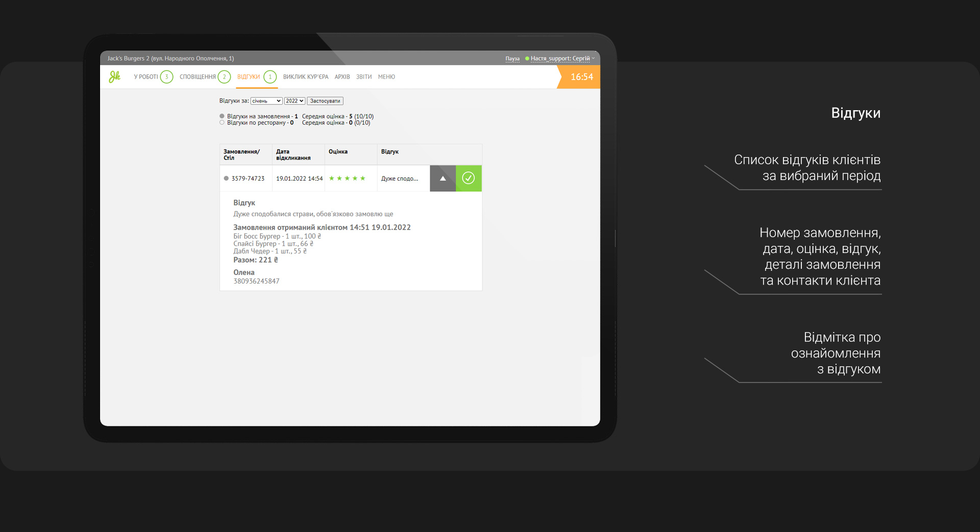Open the month dropdown showing січень
This screenshot has width=980, height=532.
(x=266, y=101)
